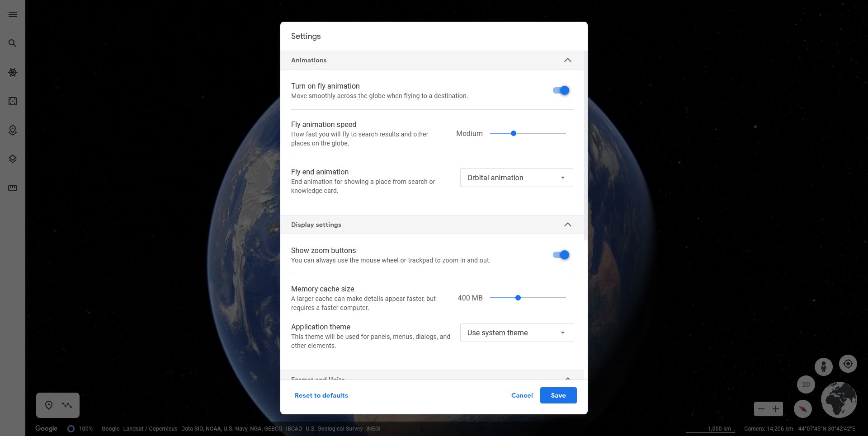This screenshot has width=868, height=436.
Task: Open Map Style from the layers icon
Action: pyautogui.click(x=12, y=159)
